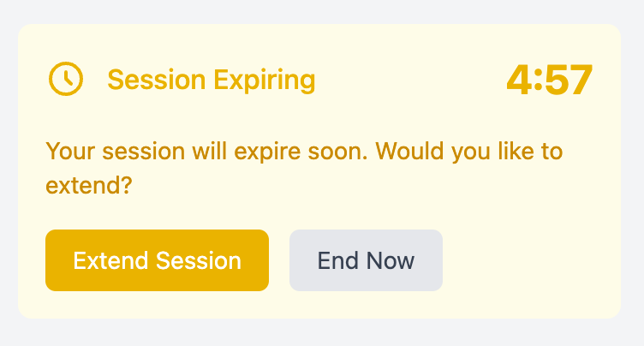Screen dimensions: 644x346
Task: Click the word extend? in the message
Action: pos(89,185)
